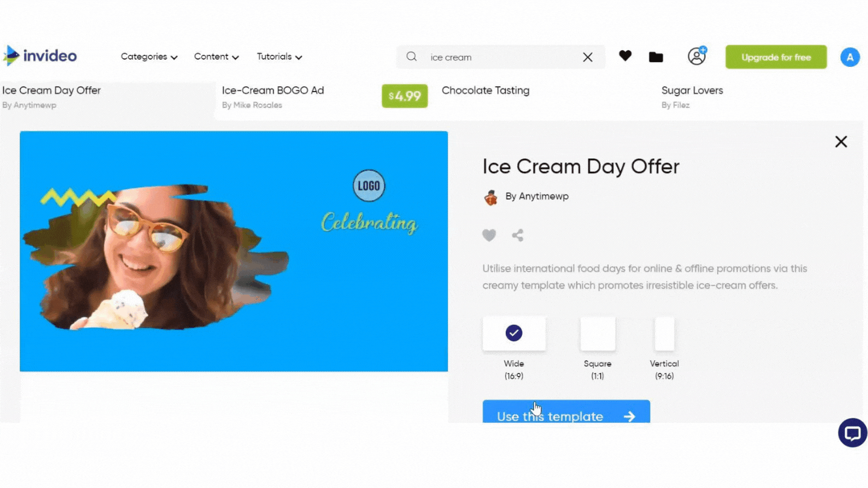Click the InVideo logo

point(40,56)
